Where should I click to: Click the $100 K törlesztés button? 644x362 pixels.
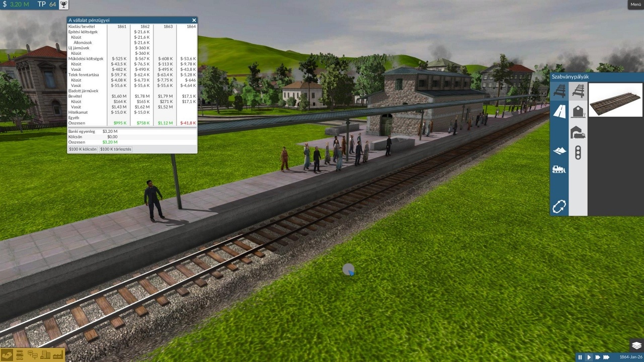116,149
